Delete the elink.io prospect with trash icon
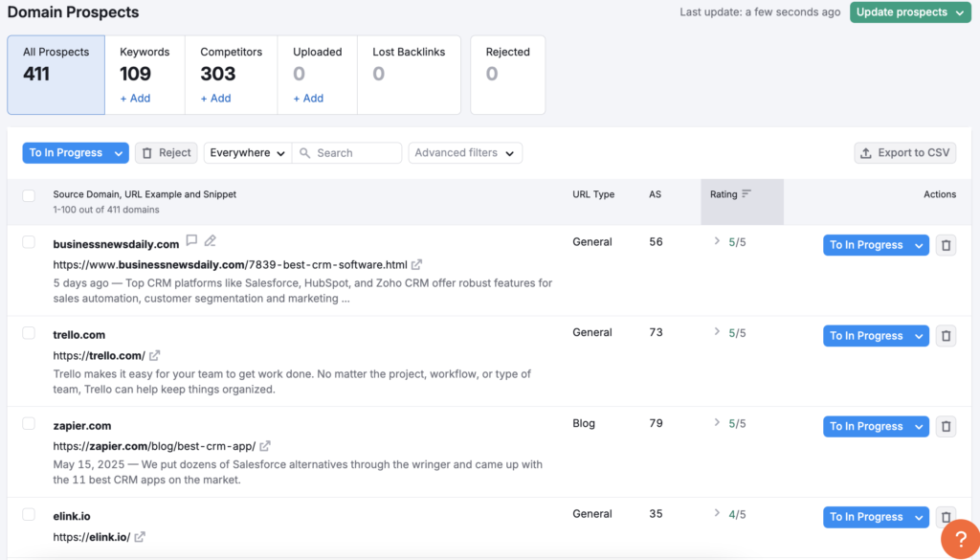The image size is (980, 560). coord(946,517)
